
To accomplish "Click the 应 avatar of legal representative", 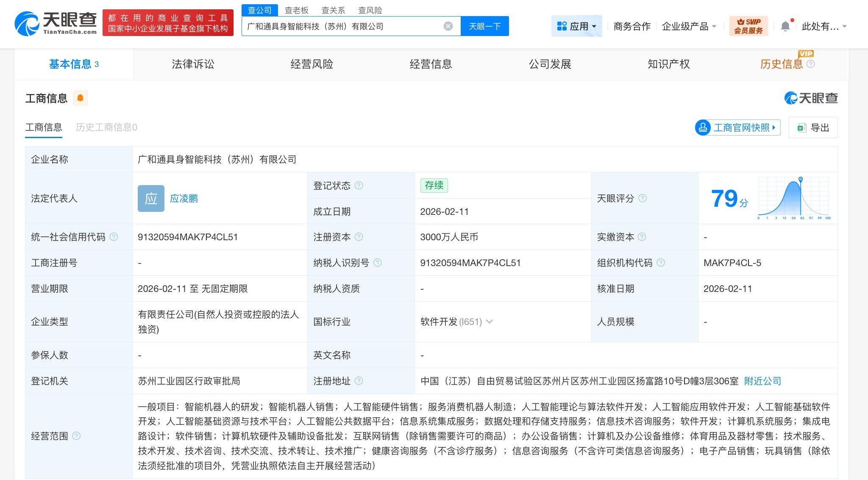I will point(151,198).
